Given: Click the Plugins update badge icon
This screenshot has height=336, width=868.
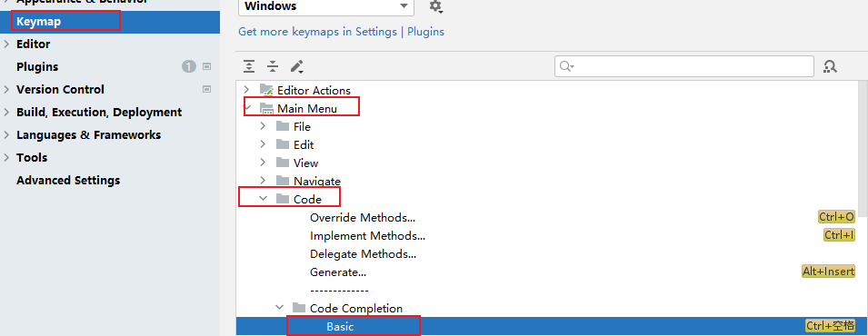Looking at the screenshot, I should 189,67.
